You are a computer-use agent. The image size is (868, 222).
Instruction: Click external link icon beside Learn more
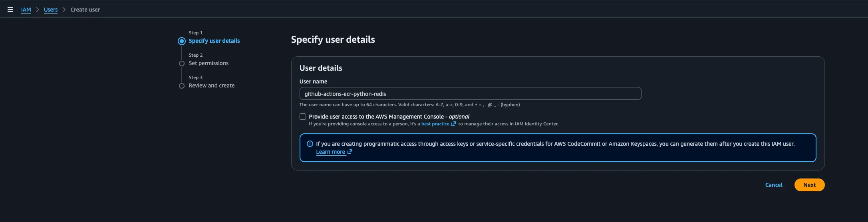pos(350,152)
